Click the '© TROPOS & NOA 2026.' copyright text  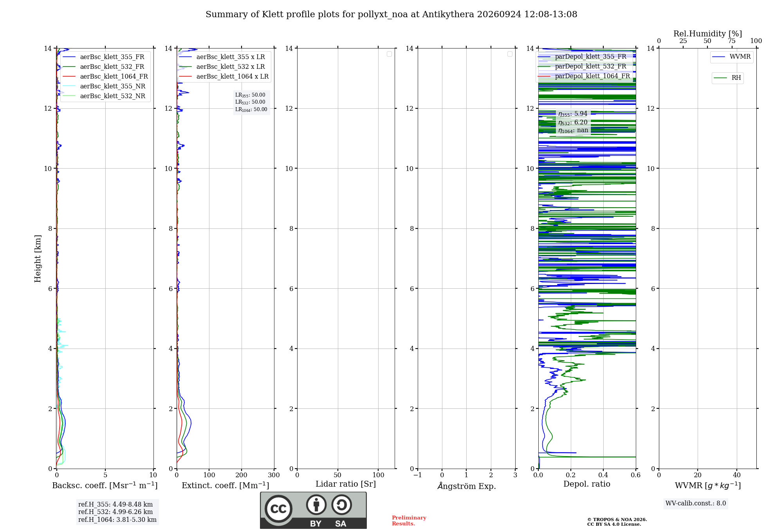pos(617,519)
